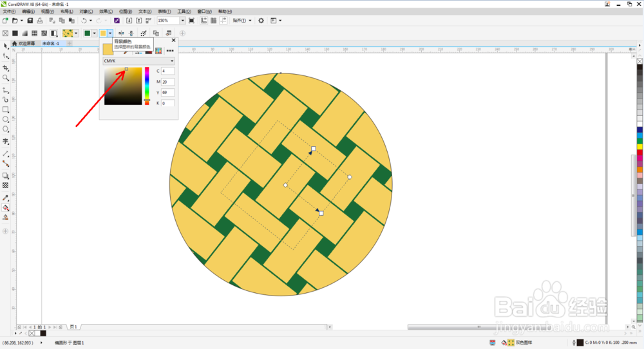Expand the application launcher dropdown
Screen dimensions: 644x349
[x=280, y=21]
